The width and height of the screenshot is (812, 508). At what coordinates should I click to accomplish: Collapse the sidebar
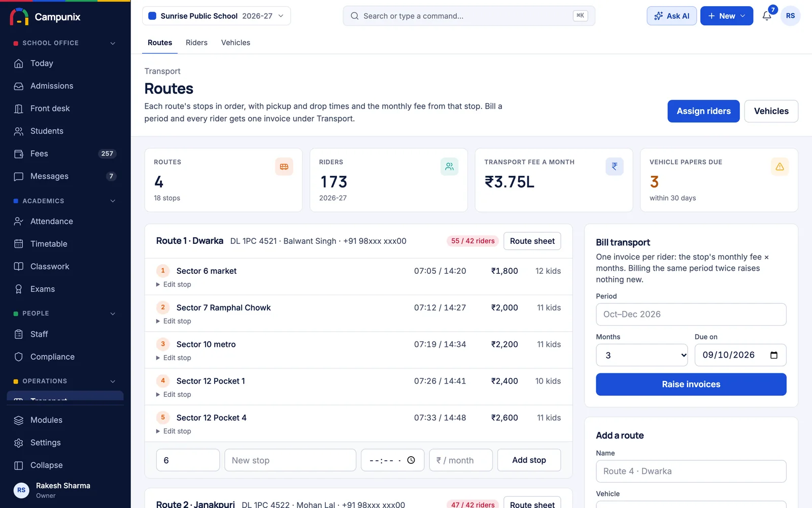click(65, 465)
